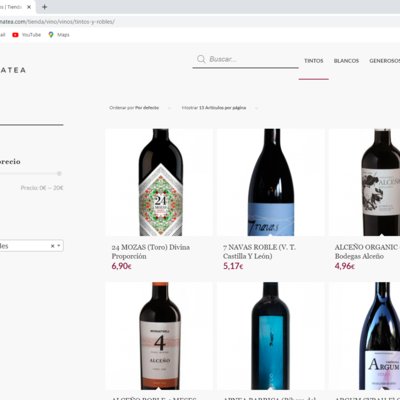This screenshot has width=400, height=400.
Task: Switch to the BLANCOS menu tab
Action: point(346,61)
